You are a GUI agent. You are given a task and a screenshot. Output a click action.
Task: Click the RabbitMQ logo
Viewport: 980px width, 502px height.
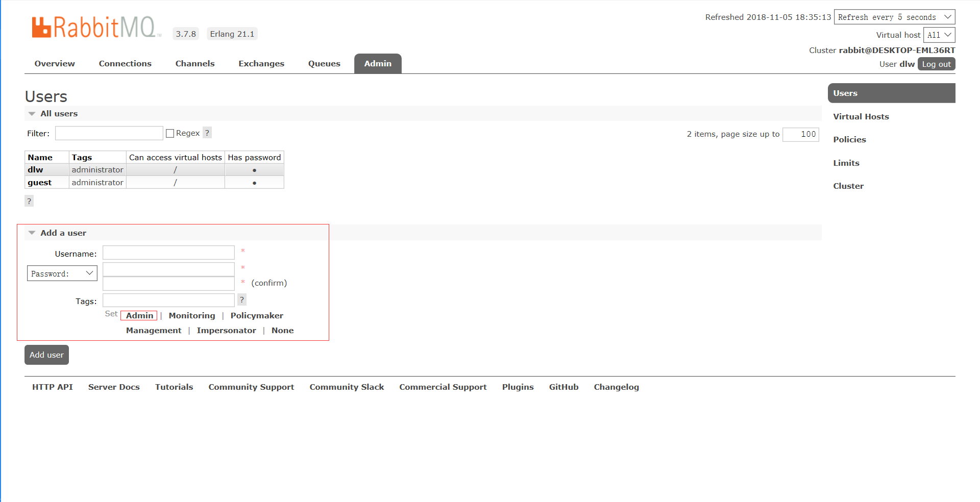[x=96, y=28]
